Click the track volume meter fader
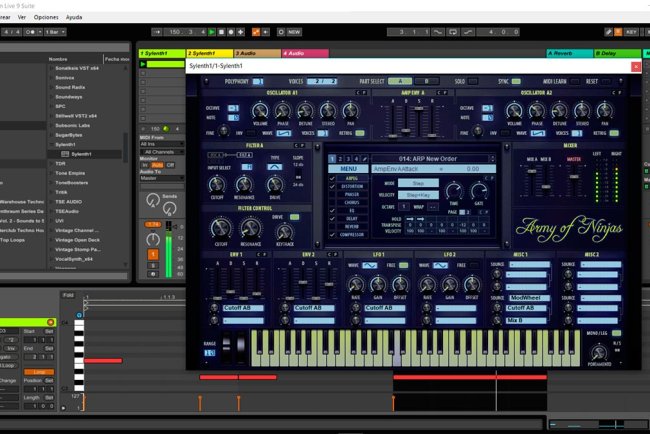 (169, 249)
